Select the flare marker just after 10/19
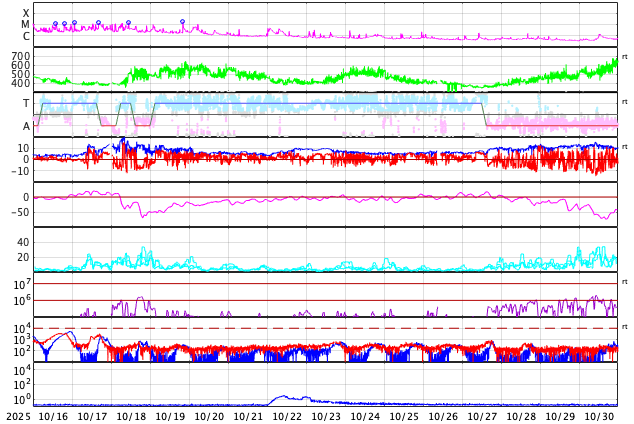This screenshot has width=634, height=424. point(182,21)
